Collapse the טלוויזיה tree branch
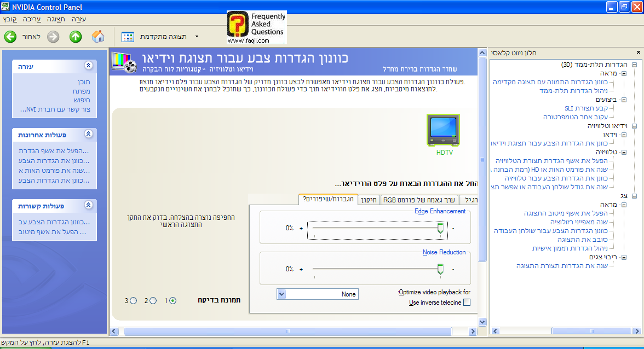 [x=624, y=152]
